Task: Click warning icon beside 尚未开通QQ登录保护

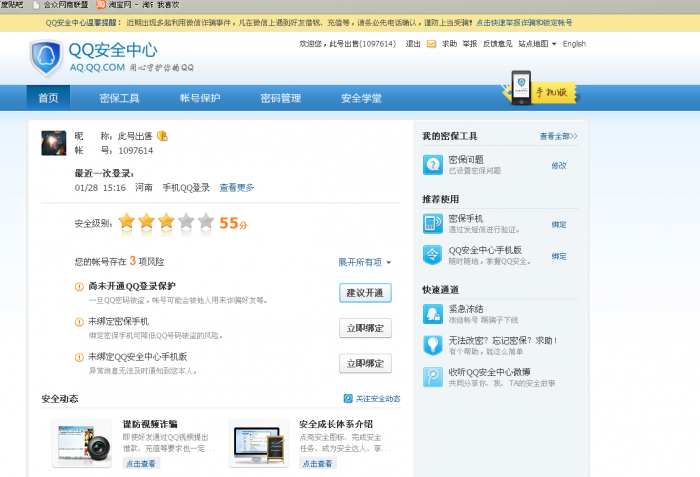Action: [x=79, y=287]
